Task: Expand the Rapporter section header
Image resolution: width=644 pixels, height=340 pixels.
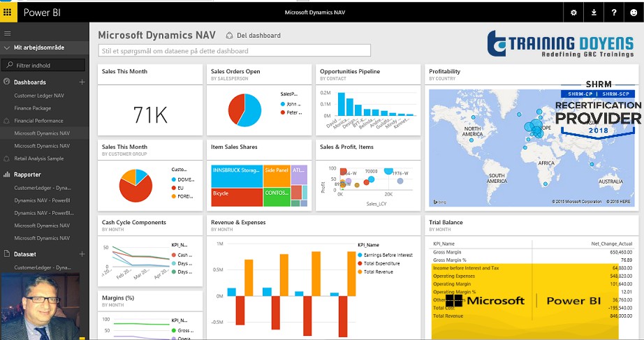Action: tap(27, 175)
